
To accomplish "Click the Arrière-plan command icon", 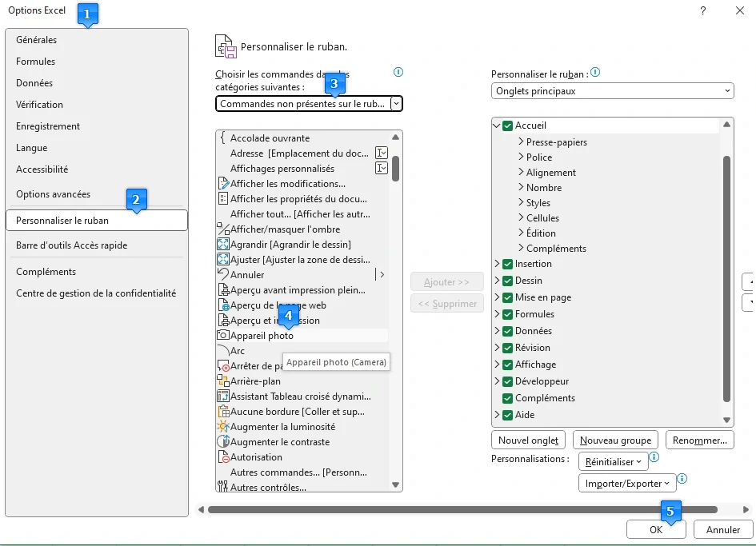I will [x=224, y=381].
